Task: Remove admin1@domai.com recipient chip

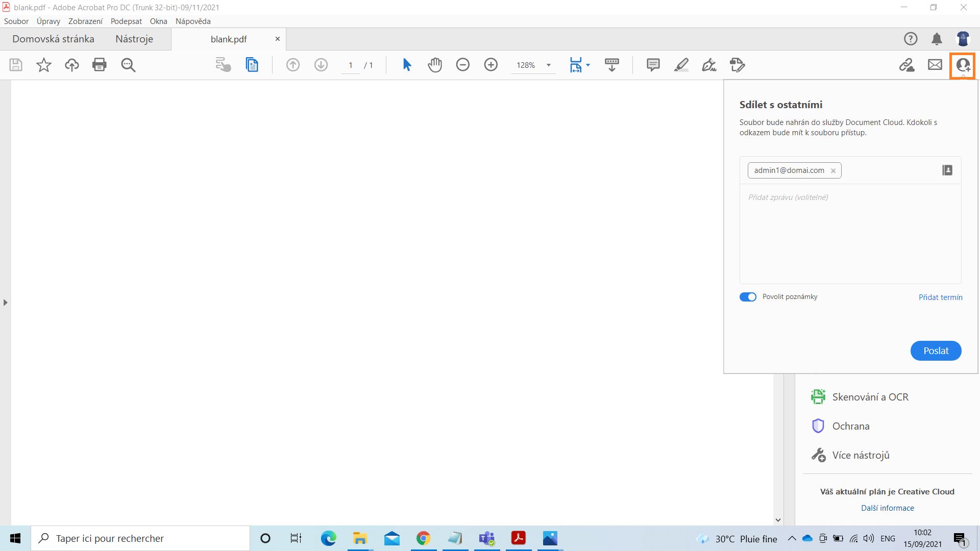Action: point(833,171)
